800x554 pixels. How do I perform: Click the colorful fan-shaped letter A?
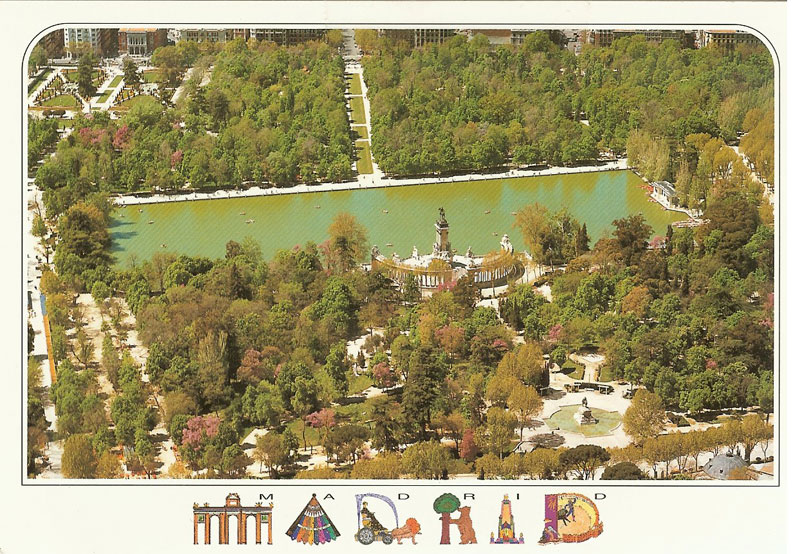point(313,520)
